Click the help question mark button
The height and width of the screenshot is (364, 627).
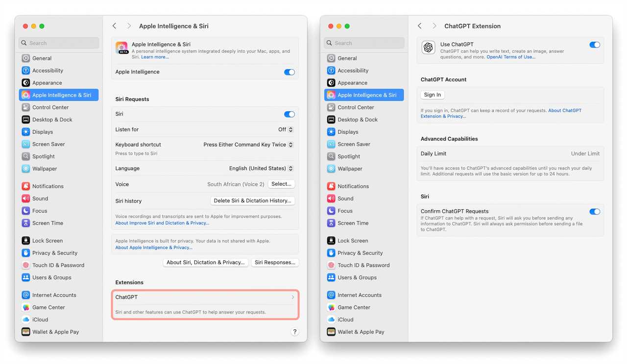click(x=294, y=332)
